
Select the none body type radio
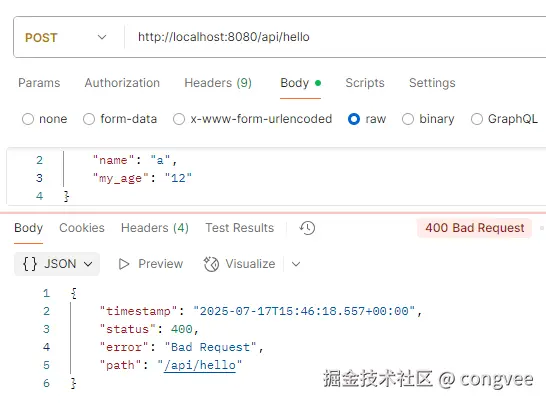[x=28, y=119]
